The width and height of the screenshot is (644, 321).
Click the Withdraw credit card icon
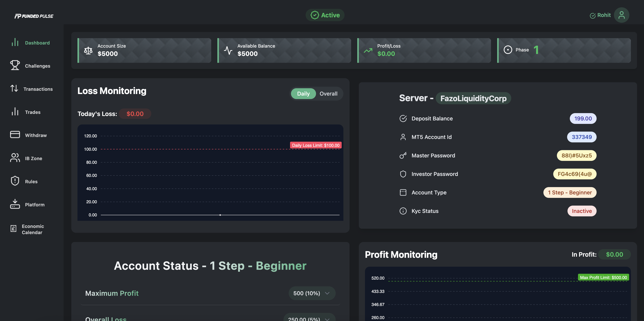tap(15, 135)
